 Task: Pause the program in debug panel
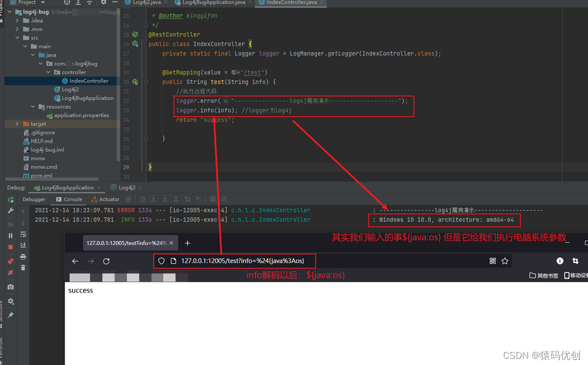pos(11,235)
